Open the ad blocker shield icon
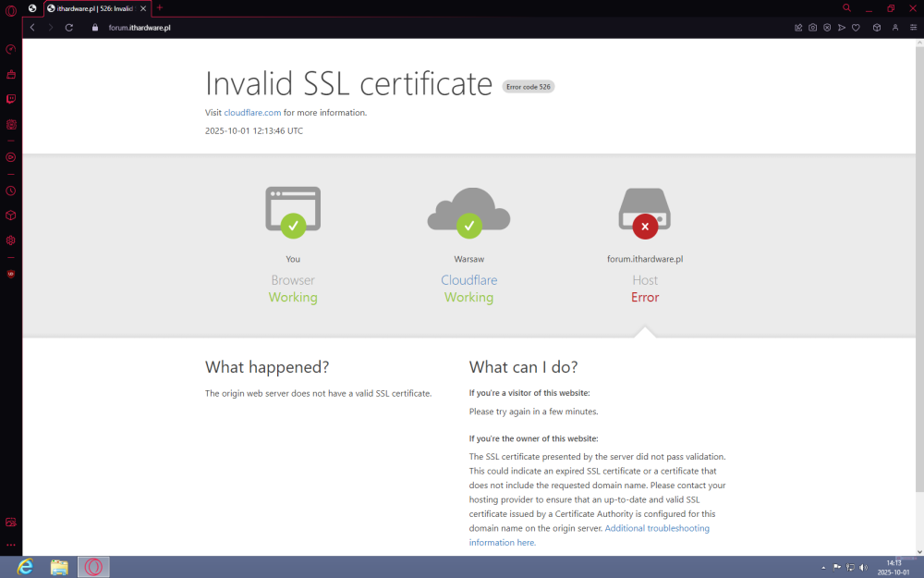The height and width of the screenshot is (578, 924). pyautogui.click(x=827, y=28)
